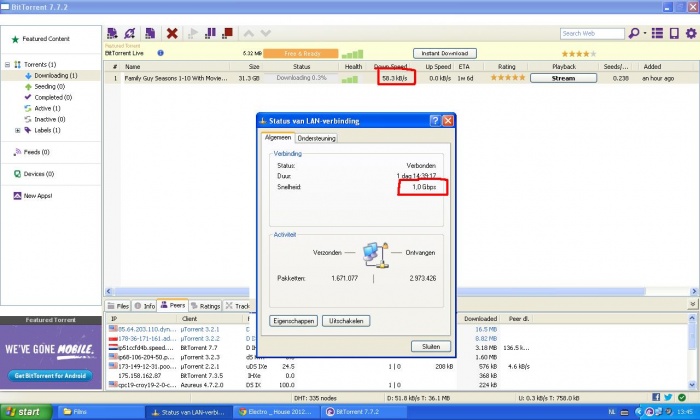Expand the Labels tree node
The image size is (700, 420).
click(17, 130)
